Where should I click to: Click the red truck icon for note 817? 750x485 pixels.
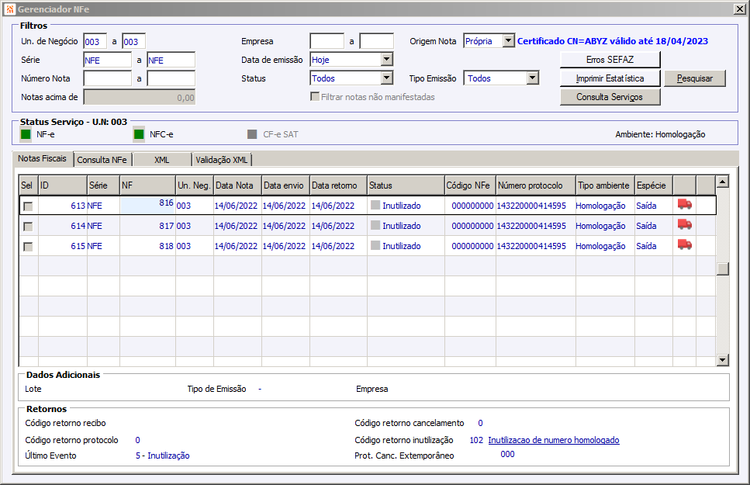point(685,225)
